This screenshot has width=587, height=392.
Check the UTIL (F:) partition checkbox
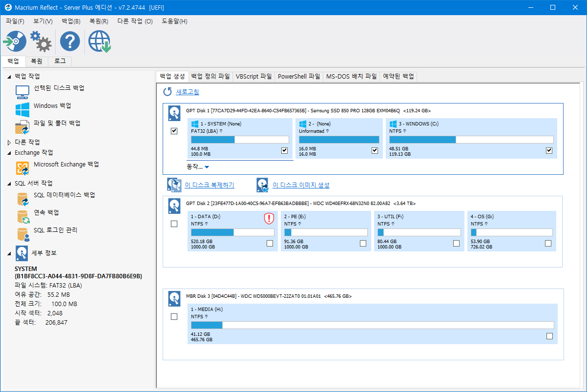pos(456,243)
